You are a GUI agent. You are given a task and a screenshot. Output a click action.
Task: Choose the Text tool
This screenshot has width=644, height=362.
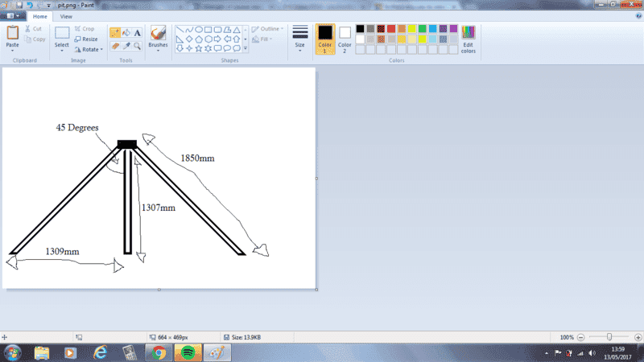[137, 33]
